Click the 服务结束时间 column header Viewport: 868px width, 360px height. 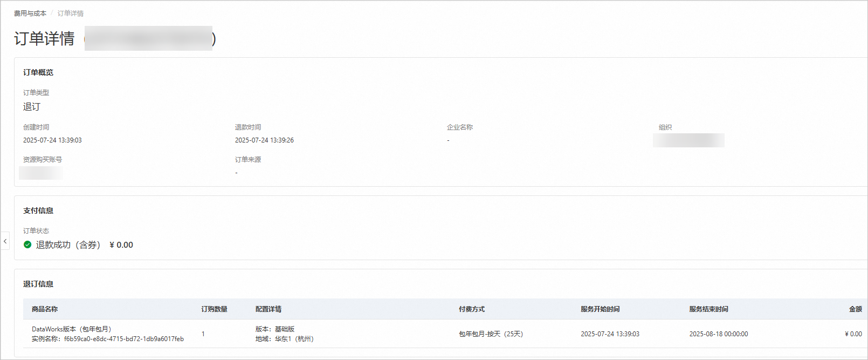[x=709, y=309]
